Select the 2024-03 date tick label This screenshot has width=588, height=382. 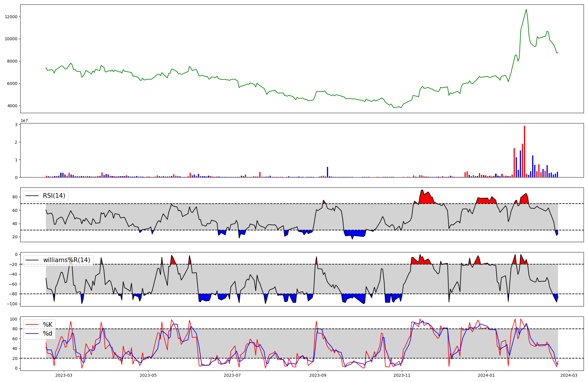point(569,375)
